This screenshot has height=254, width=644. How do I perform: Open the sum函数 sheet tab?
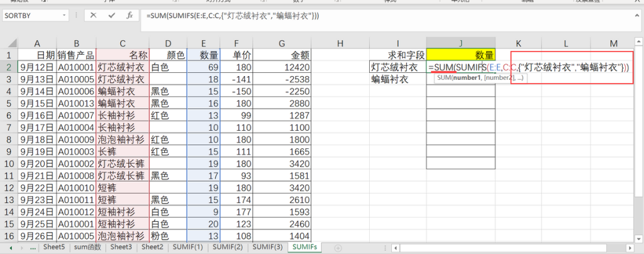pyautogui.click(x=89, y=247)
